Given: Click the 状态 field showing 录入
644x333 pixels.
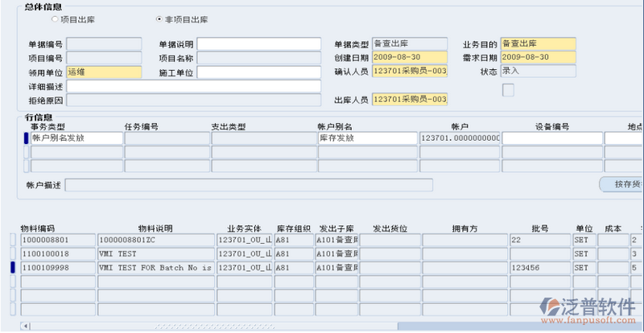Looking at the screenshot, I should click(x=538, y=71).
